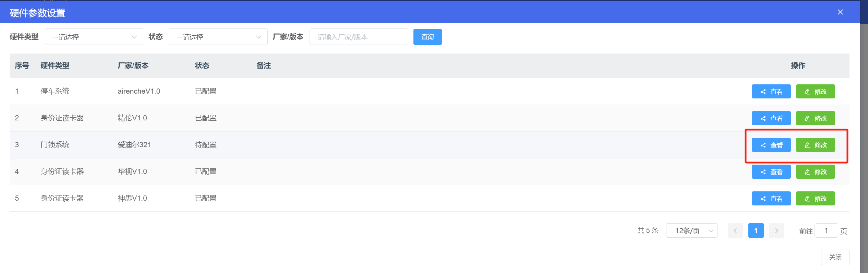Focus the 前往 page number input
Screen dimensions: 868x273
point(826,230)
